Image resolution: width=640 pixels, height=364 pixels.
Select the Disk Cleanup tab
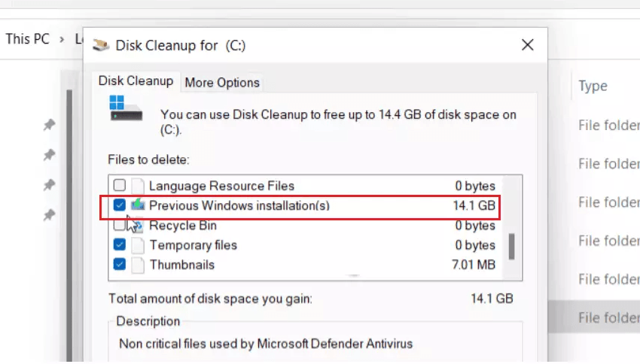136,81
